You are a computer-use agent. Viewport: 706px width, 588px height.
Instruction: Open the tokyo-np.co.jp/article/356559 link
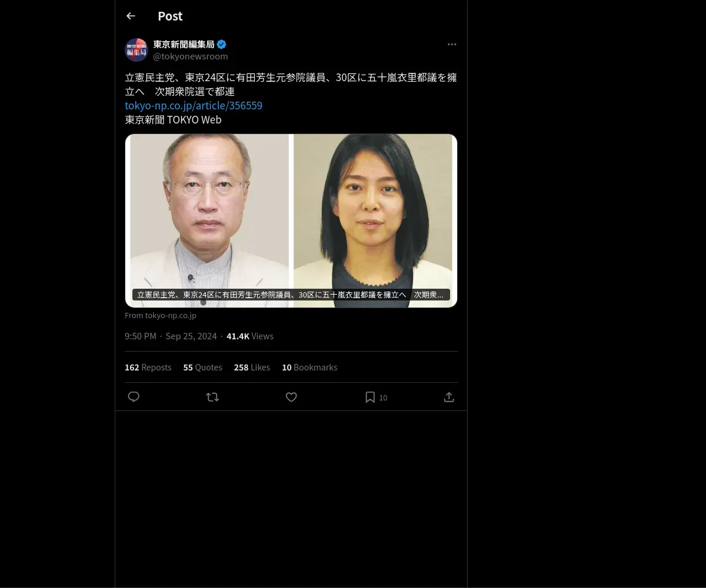pos(194,106)
